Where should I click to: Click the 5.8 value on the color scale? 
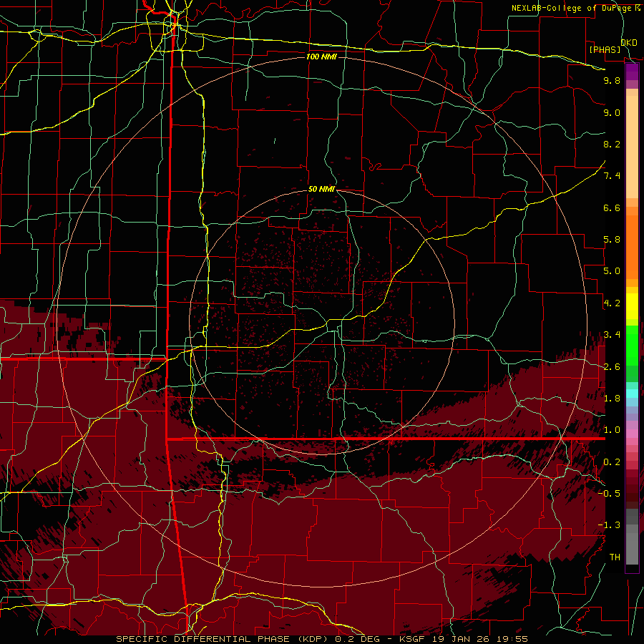coord(612,240)
